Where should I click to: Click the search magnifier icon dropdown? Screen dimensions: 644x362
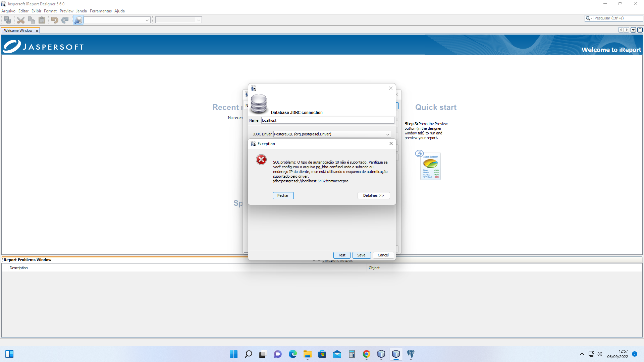click(589, 18)
